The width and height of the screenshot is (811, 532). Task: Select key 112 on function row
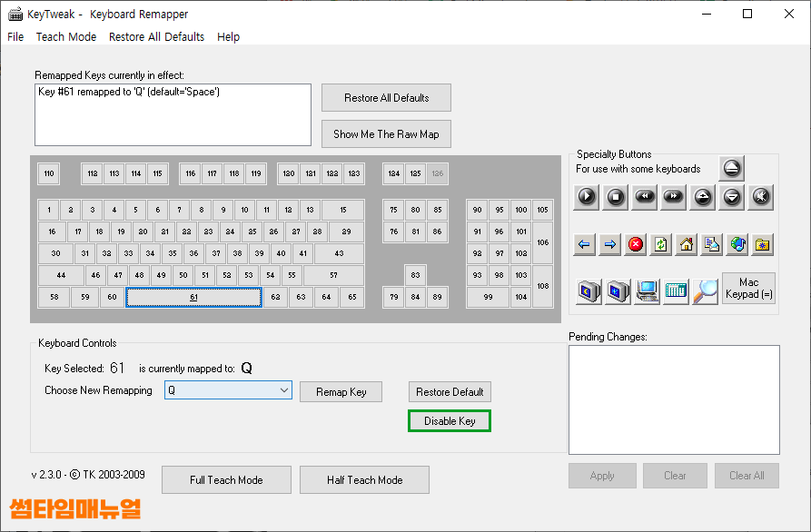click(x=92, y=173)
